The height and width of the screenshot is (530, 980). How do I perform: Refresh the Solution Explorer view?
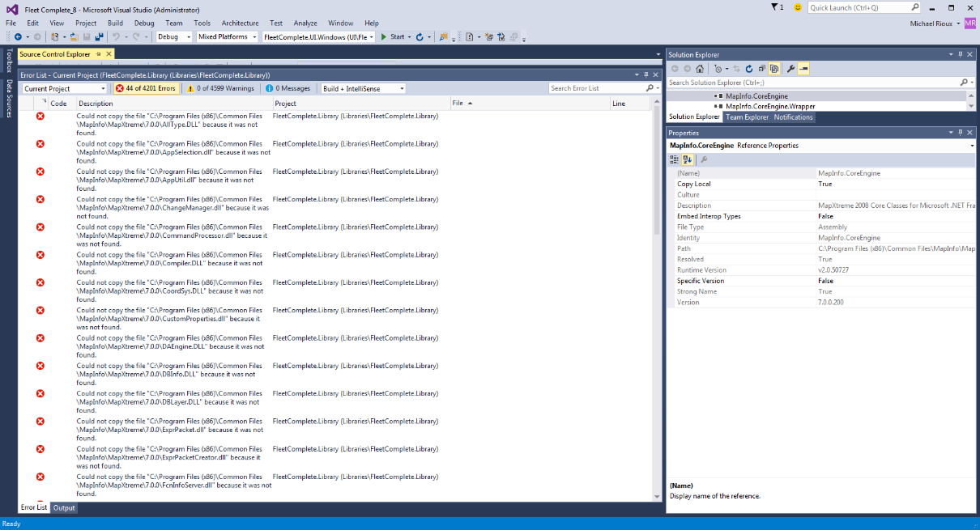coord(749,69)
